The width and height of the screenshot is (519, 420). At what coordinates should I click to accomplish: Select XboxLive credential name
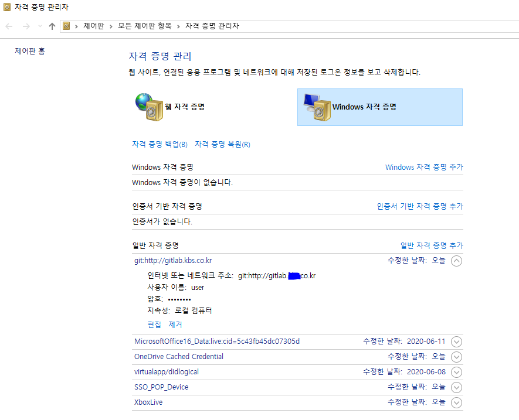[148, 402]
